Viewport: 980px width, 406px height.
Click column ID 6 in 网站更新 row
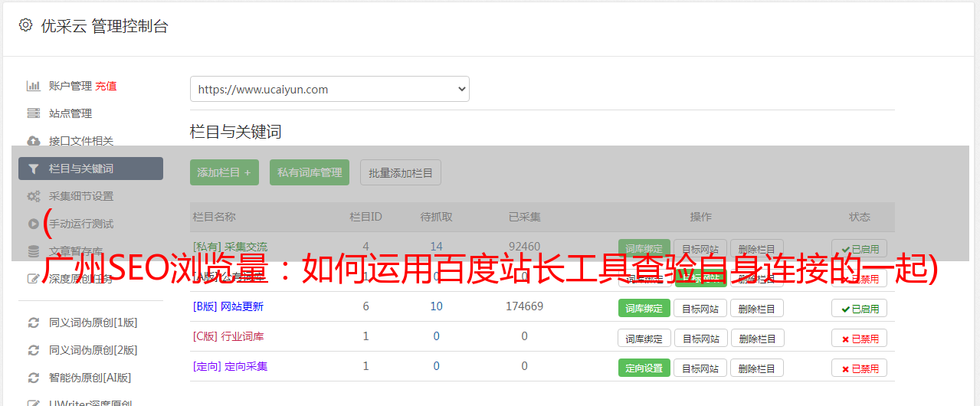click(x=365, y=306)
